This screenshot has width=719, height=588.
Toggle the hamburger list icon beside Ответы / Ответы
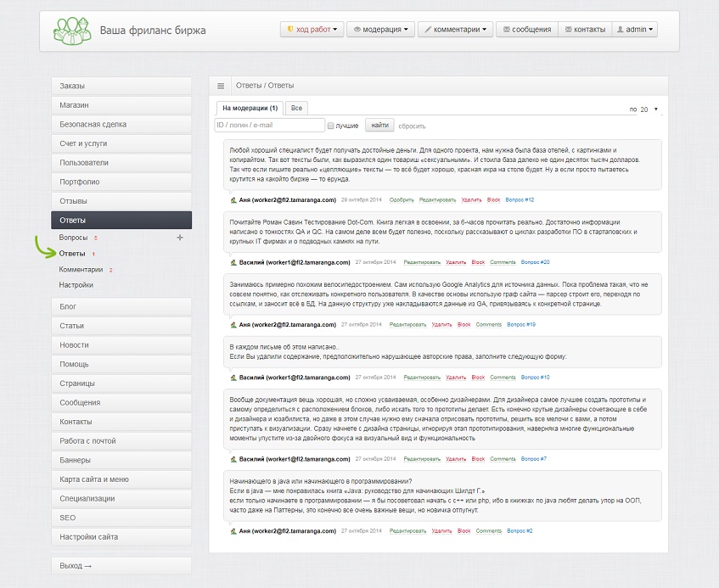click(221, 86)
